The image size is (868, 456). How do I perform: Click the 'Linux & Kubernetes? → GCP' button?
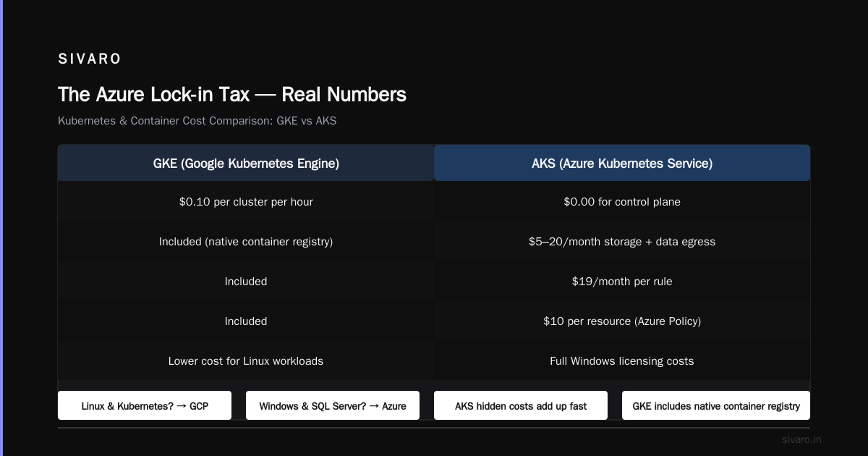pos(145,406)
